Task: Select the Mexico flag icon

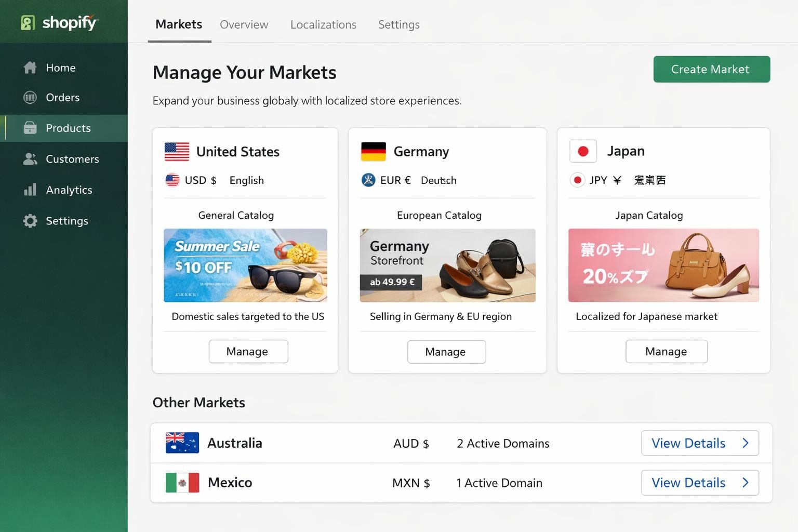Action: [x=182, y=482]
